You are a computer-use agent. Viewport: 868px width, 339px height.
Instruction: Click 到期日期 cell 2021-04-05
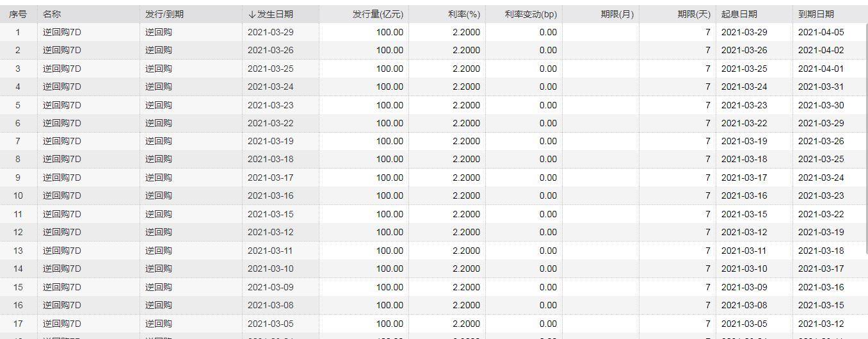[821, 32]
